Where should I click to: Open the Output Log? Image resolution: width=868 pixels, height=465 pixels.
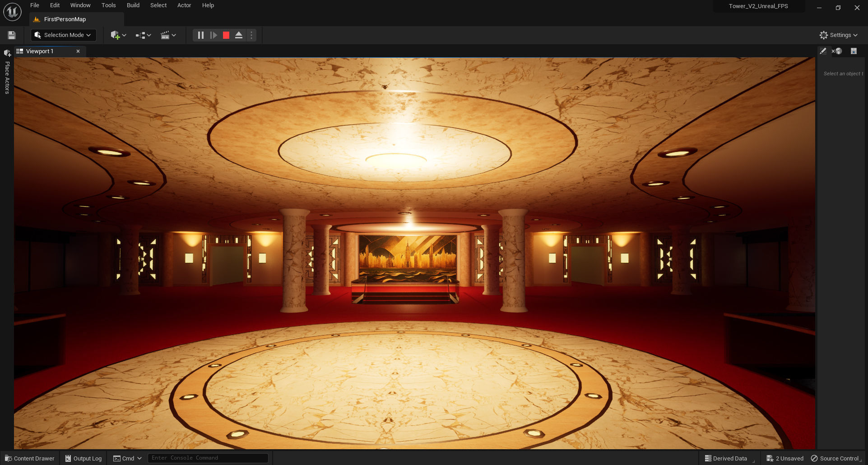tap(84, 458)
